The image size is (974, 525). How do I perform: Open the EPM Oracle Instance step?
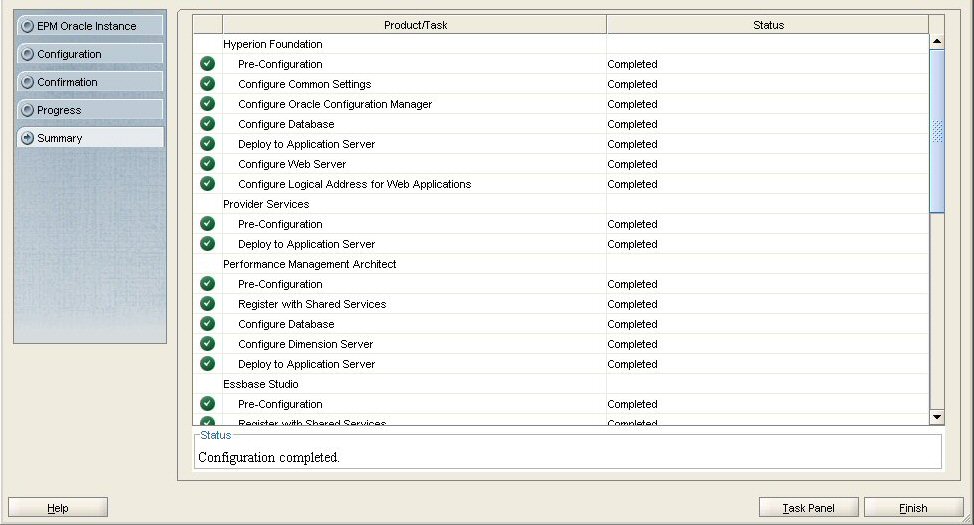90,26
